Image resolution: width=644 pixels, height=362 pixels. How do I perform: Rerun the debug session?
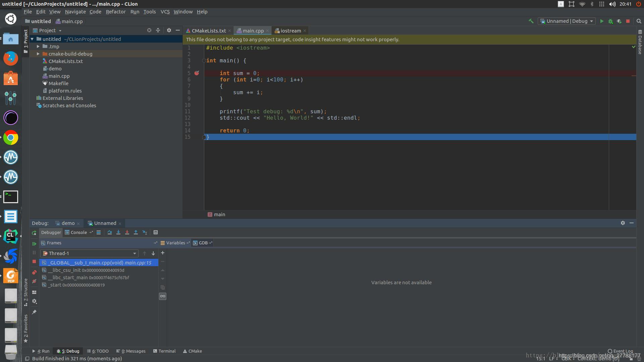tap(34, 233)
